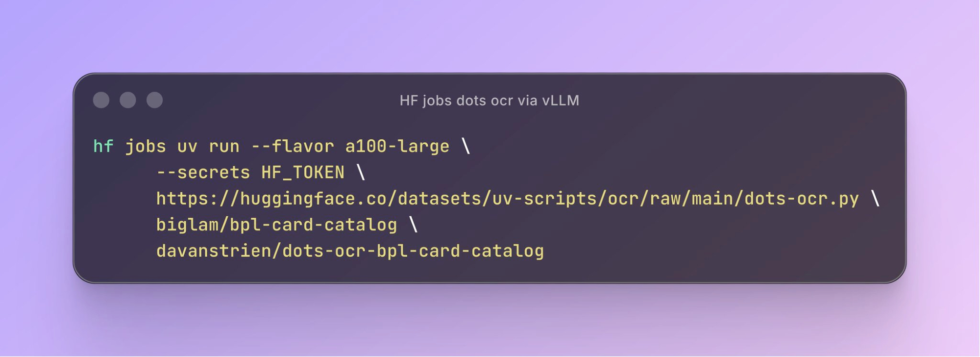The image size is (980, 357).
Task: Click the word "run" in the command
Action: [x=224, y=146]
